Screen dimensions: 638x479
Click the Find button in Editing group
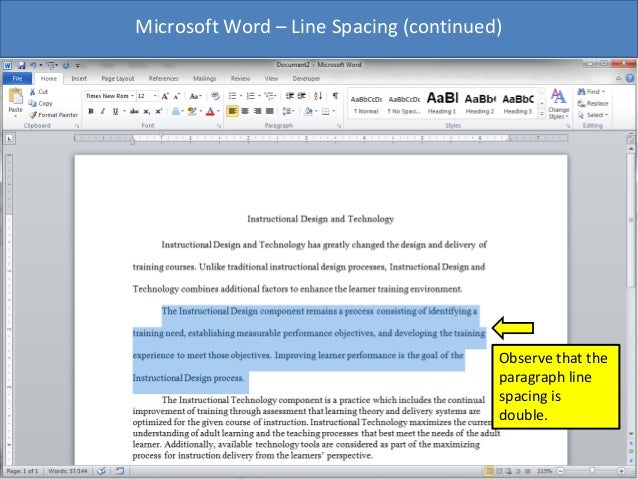[x=592, y=92]
